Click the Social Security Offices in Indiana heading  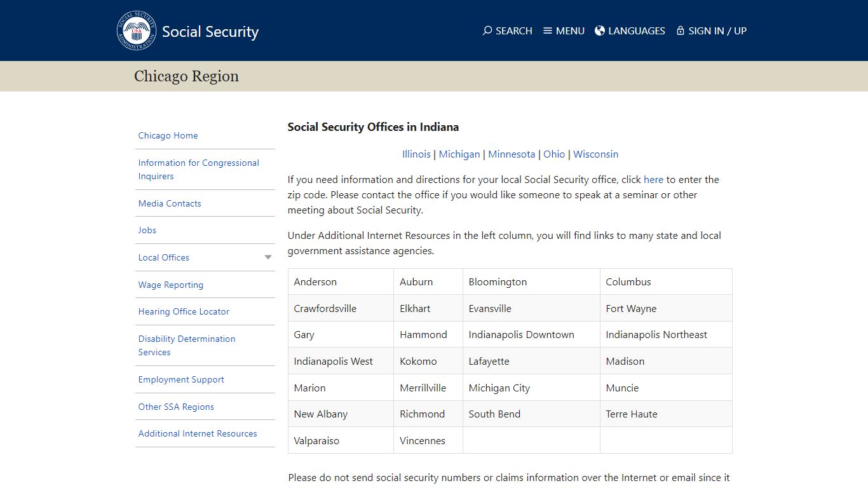click(373, 126)
